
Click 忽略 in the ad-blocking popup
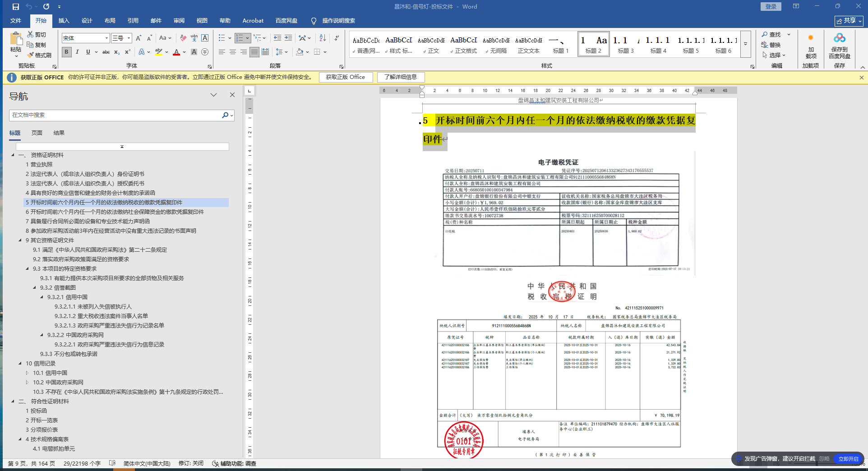(x=824, y=459)
